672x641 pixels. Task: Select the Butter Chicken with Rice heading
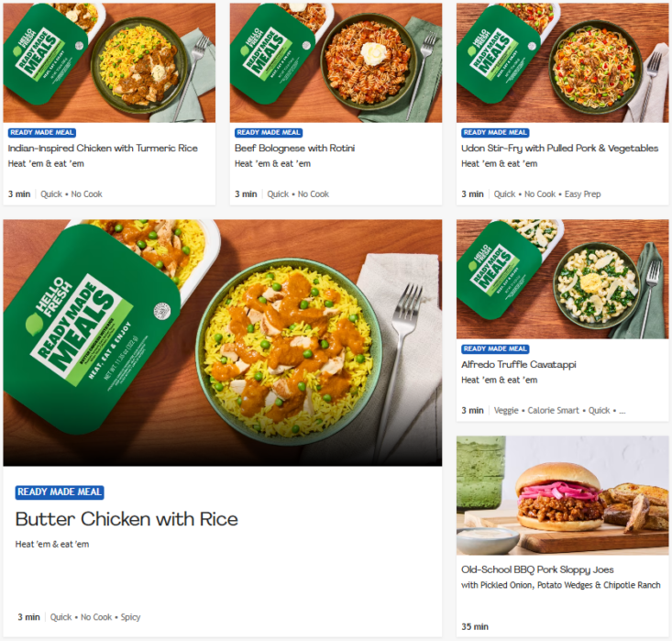click(127, 519)
